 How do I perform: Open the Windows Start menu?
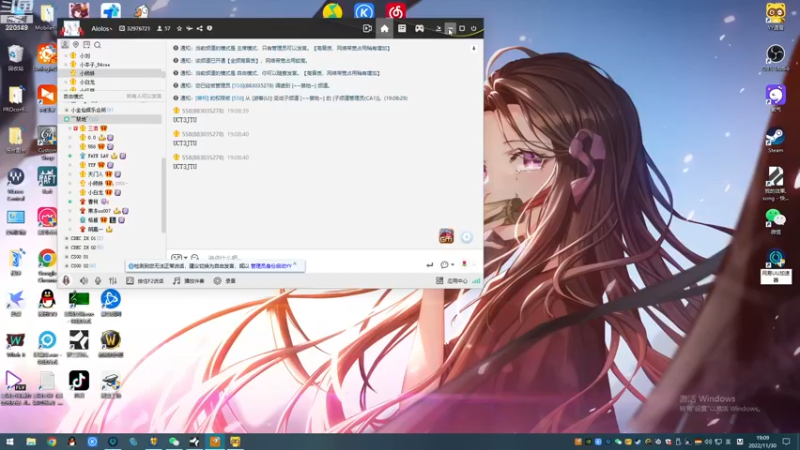click(x=10, y=442)
